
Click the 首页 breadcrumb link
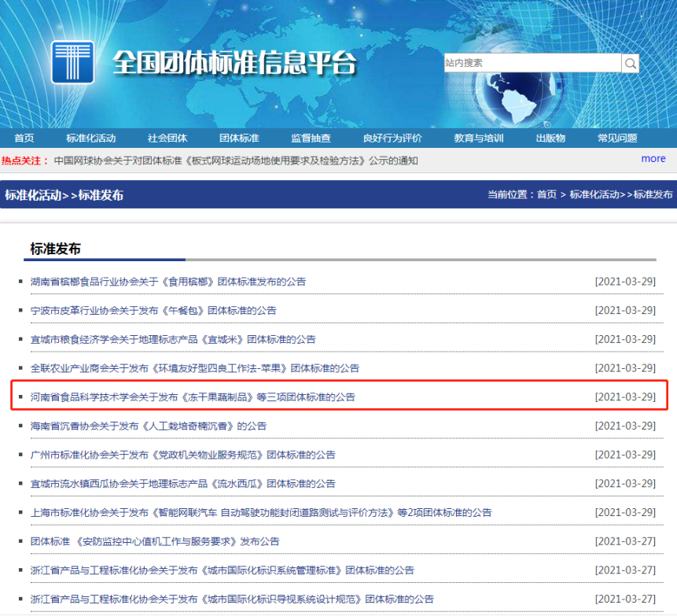pyautogui.click(x=546, y=195)
